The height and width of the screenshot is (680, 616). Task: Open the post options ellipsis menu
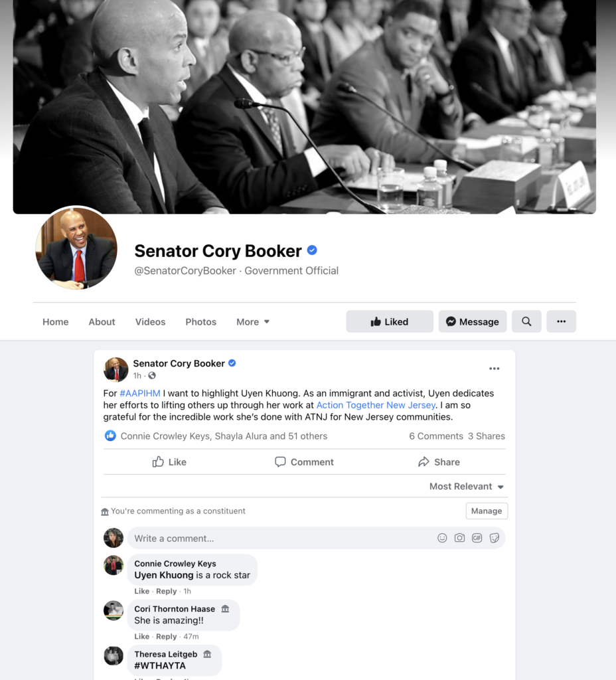(494, 369)
